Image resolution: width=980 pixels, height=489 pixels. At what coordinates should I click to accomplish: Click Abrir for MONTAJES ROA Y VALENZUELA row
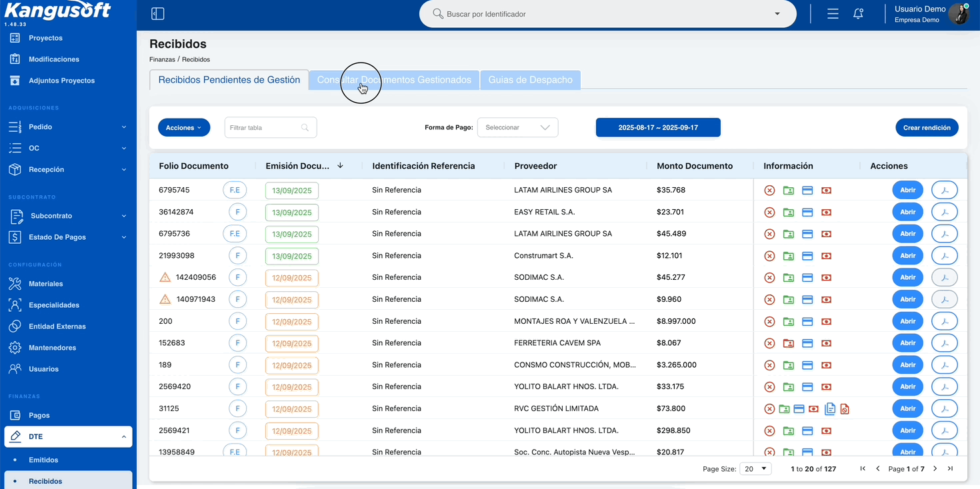[907, 321]
